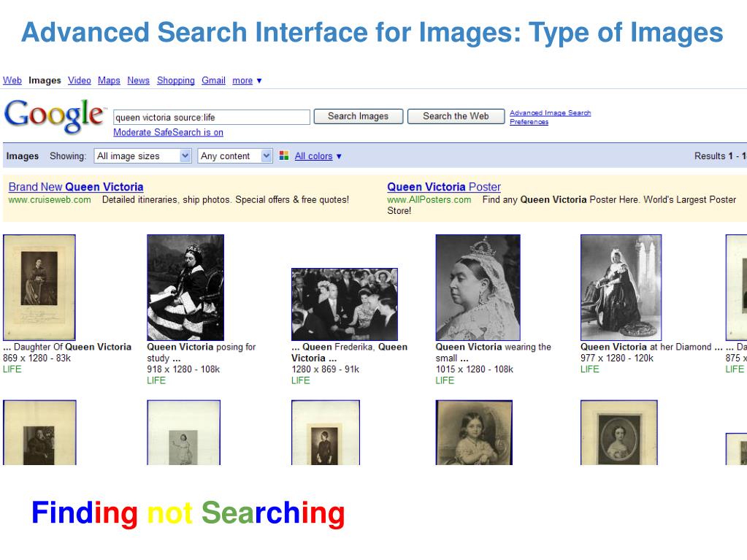Click the 'Queen Victoria wearing the small ...' caption

(494, 353)
